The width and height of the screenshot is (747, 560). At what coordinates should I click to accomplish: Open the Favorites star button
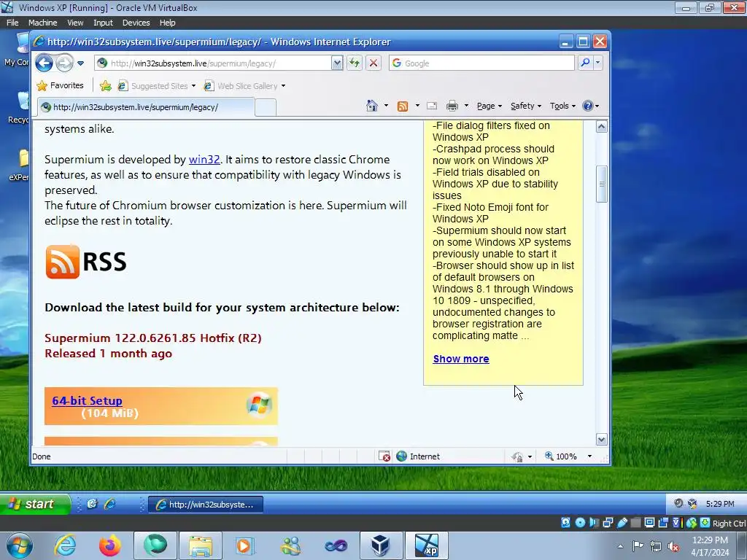[61, 86]
